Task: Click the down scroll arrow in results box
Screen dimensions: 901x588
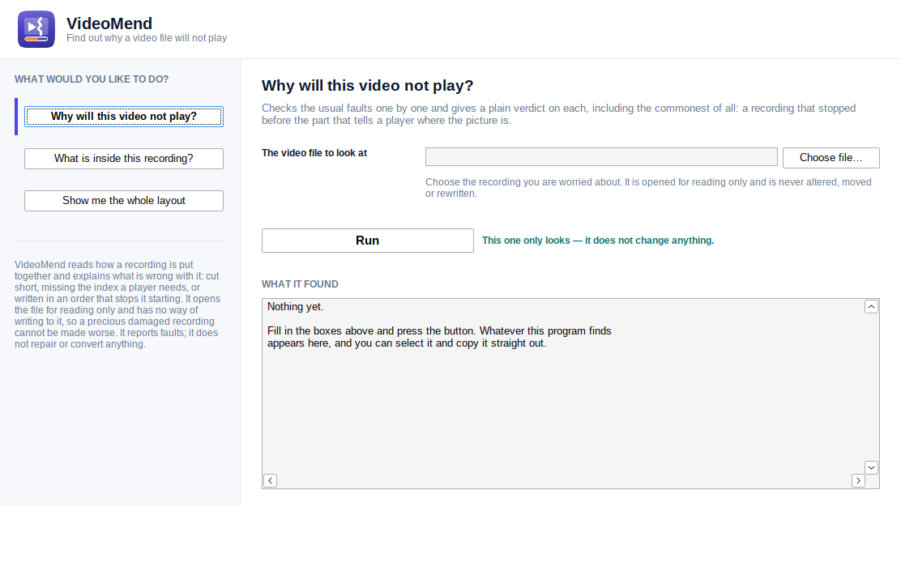Action: [x=871, y=467]
